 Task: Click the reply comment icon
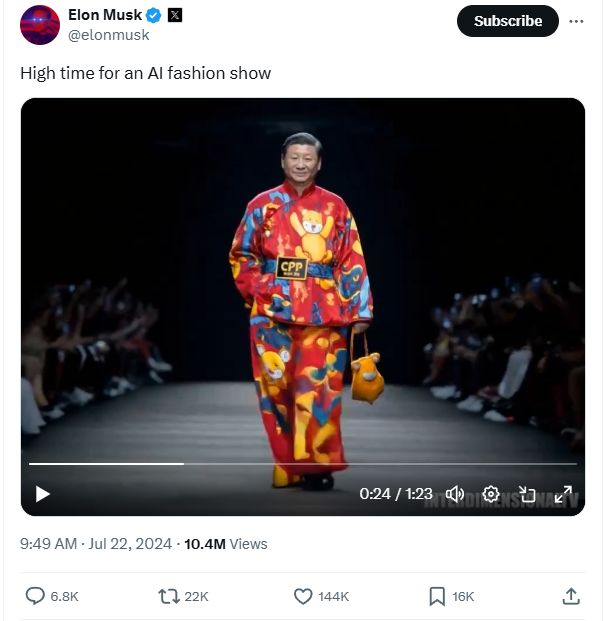click(x=35, y=596)
